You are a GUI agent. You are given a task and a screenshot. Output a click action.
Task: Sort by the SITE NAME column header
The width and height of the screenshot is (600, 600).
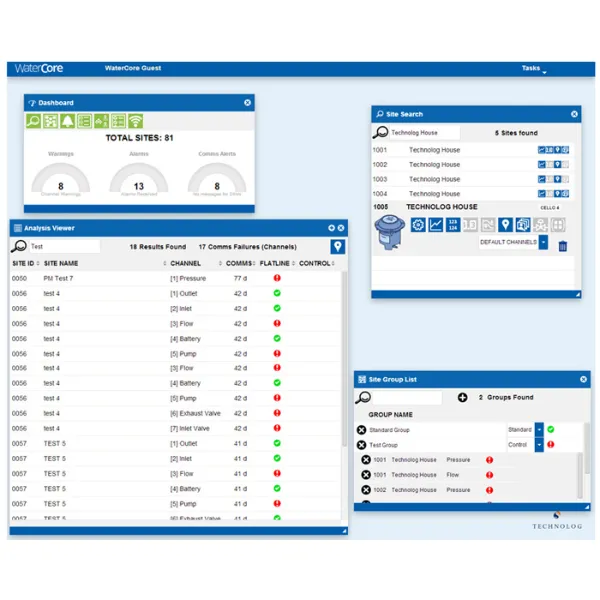(62, 264)
